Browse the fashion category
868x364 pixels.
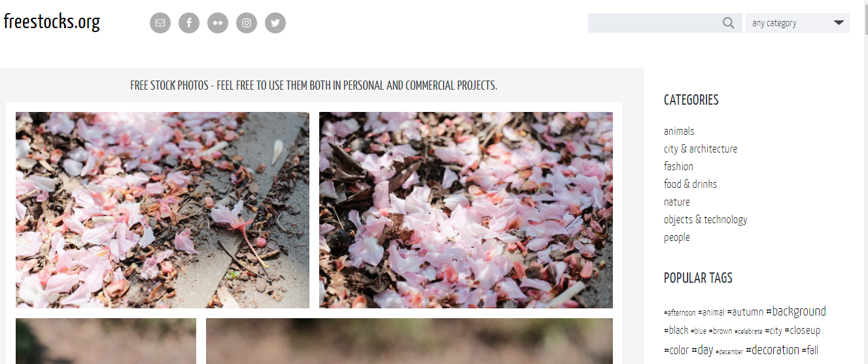pos(678,166)
